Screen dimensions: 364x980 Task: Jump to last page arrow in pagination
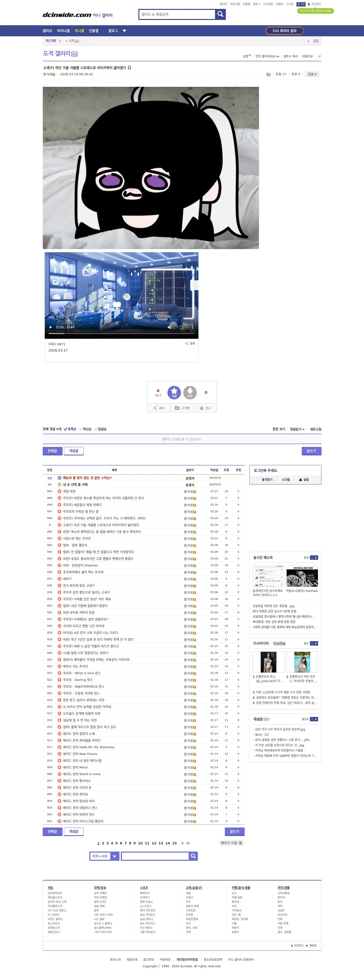[188, 843]
